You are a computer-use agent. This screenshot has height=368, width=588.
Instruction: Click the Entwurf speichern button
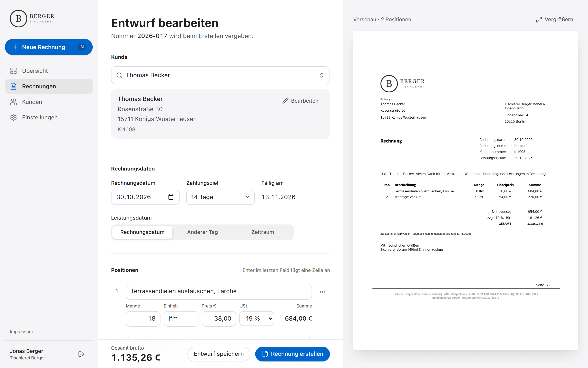pyautogui.click(x=219, y=354)
